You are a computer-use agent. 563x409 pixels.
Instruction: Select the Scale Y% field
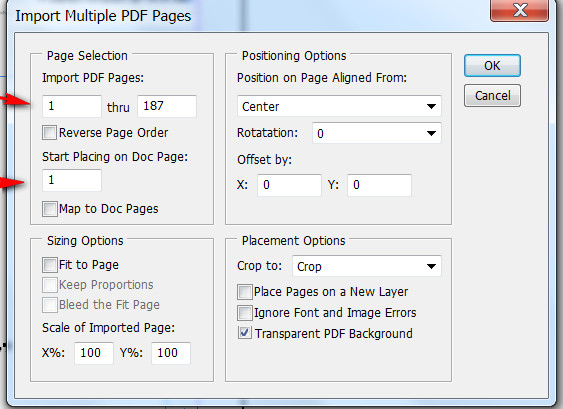pyautogui.click(x=171, y=353)
